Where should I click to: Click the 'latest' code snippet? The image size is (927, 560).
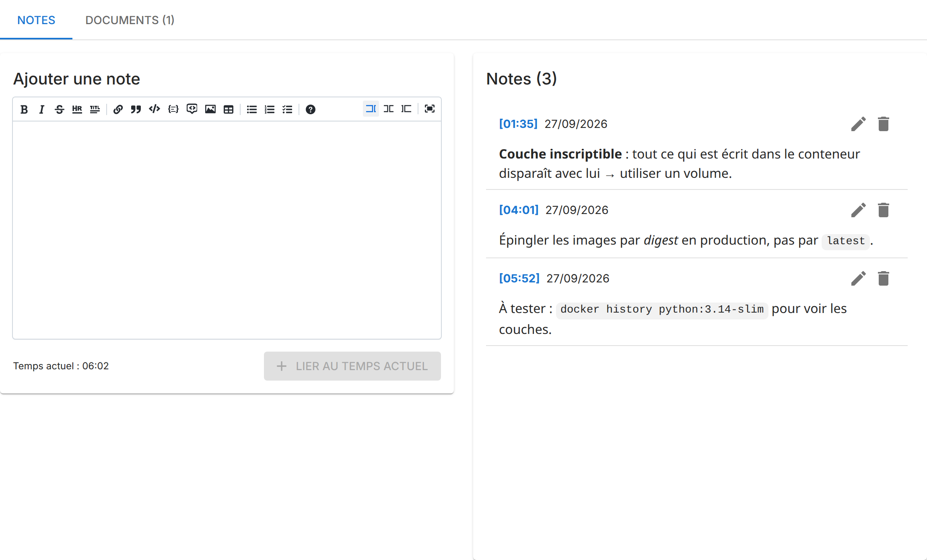pos(846,241)
